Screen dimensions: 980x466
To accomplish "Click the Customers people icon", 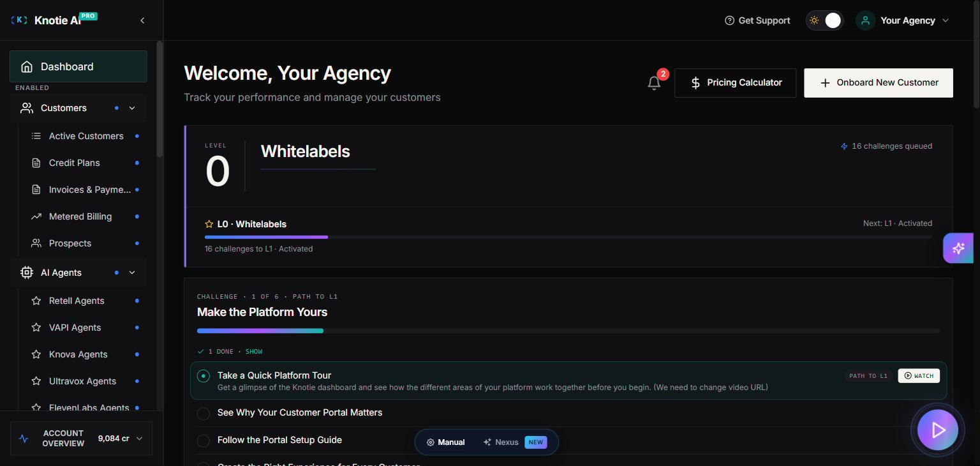I will pos(27,108).
